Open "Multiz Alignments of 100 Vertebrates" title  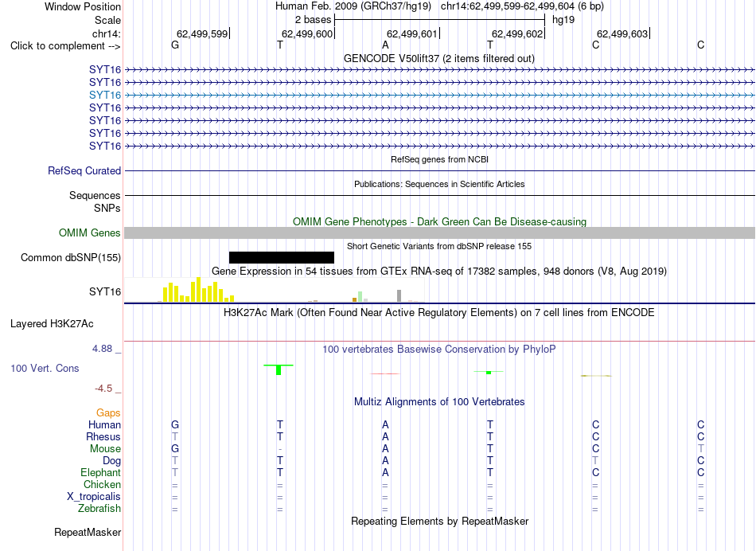click(439, 402)
